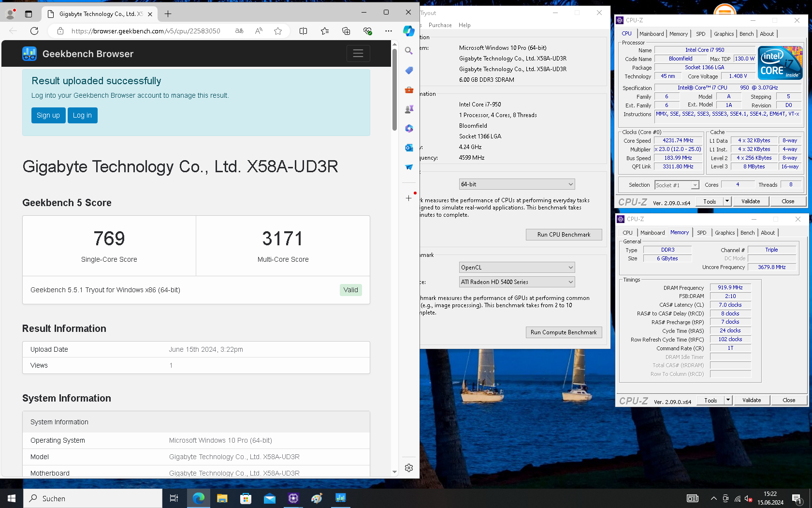Click Validate in the lower CPU-Z window

752,400
